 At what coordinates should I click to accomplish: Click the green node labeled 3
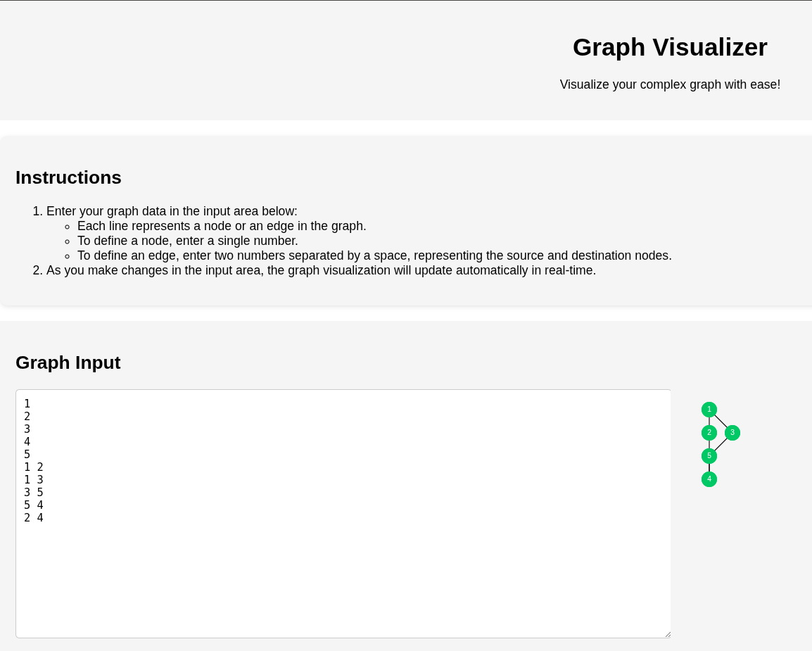coord(732,433)
